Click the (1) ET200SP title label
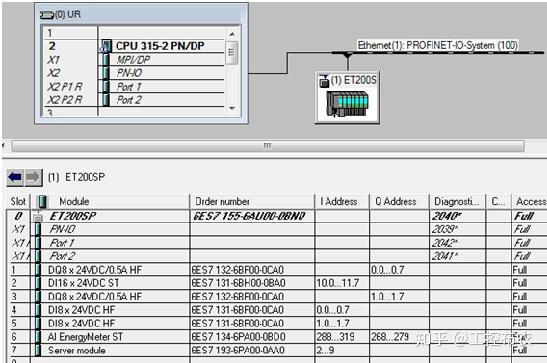547x363 pixels. (x=76, y=177)
